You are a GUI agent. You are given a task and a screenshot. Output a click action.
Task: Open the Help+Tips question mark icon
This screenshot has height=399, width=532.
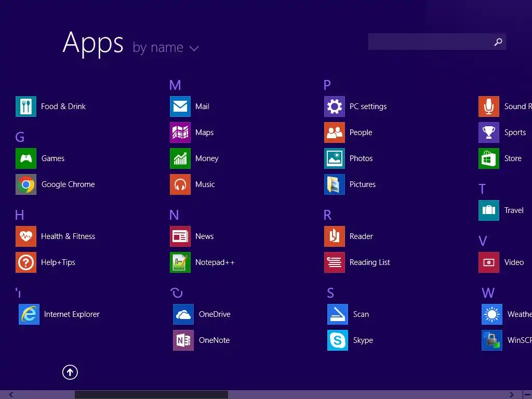[26, 262]
